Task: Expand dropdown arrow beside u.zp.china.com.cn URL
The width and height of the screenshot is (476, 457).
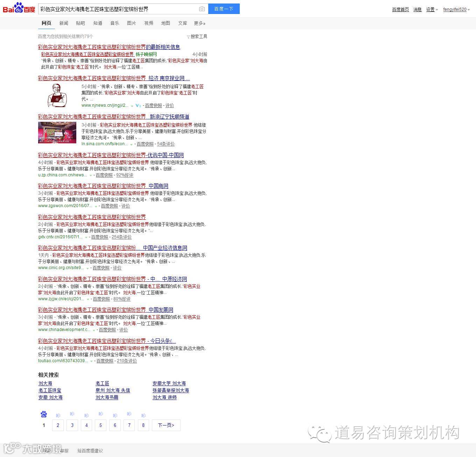Action: click(x=91, y=175)
